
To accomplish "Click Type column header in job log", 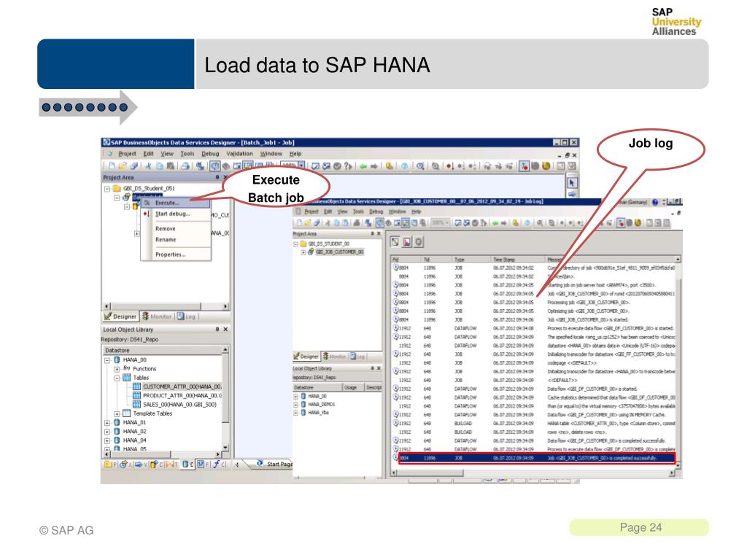I will click(x=472, y=260).
